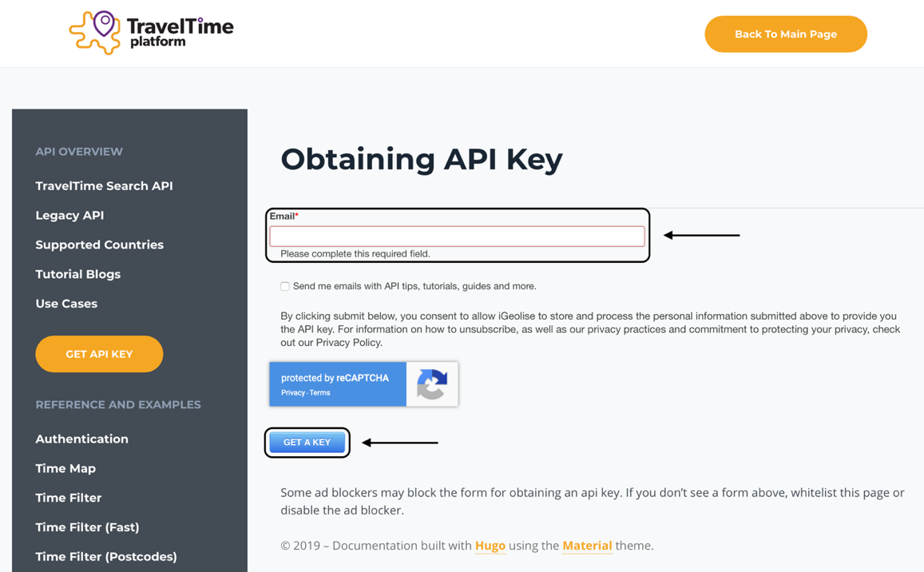Select Use Cases in the sidebar

[x=66, y=304]
